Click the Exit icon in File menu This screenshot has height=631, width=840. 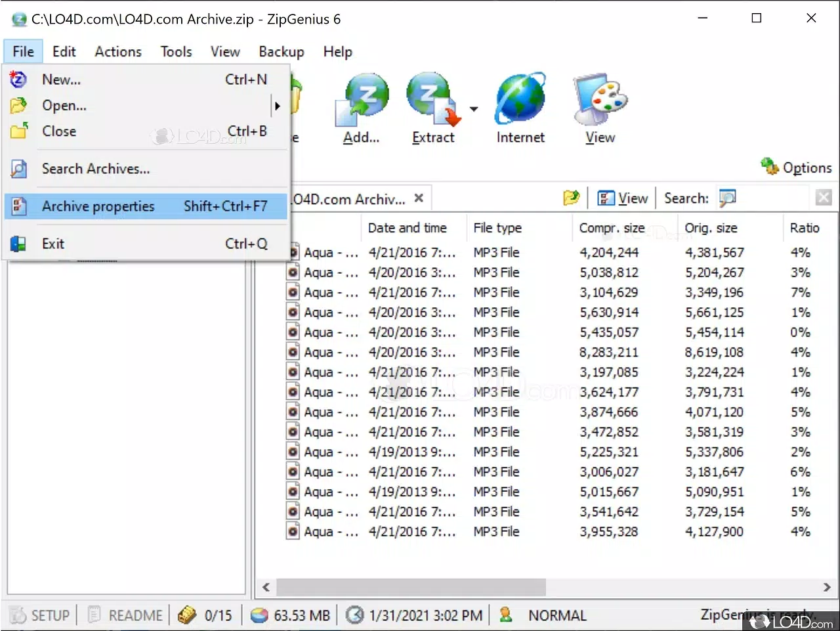tap(18, 244)
